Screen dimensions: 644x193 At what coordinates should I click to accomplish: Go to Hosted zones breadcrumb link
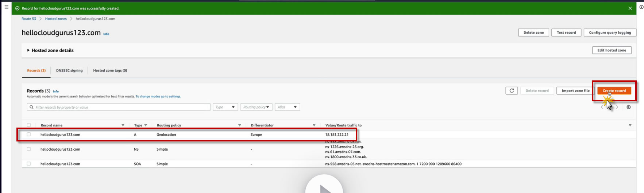(56, 19)
